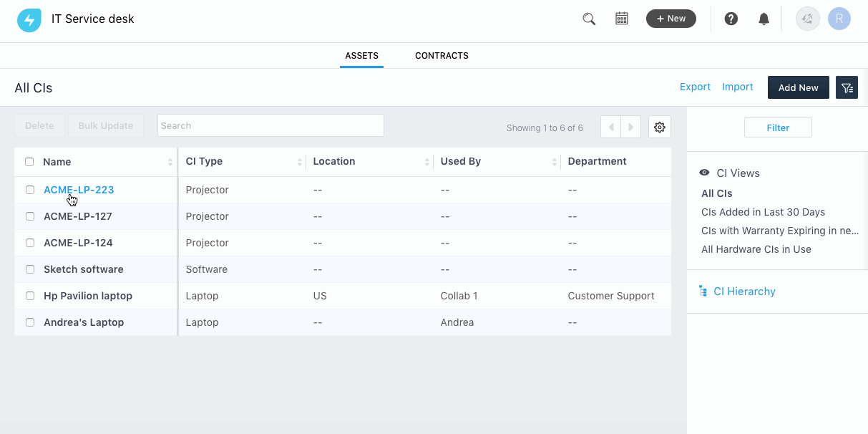868x434 pixels.
Task: Focus the Search input field
Action: [270, 125]
